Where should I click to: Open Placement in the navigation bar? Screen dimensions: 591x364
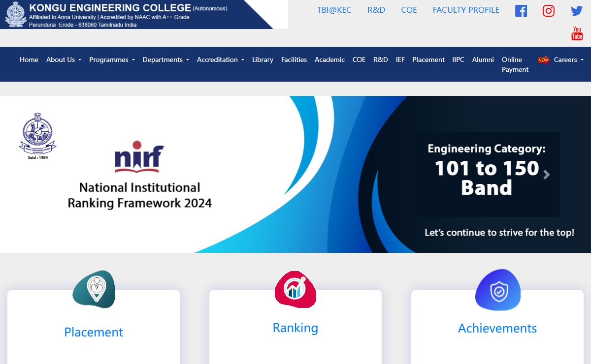point(428,60)
